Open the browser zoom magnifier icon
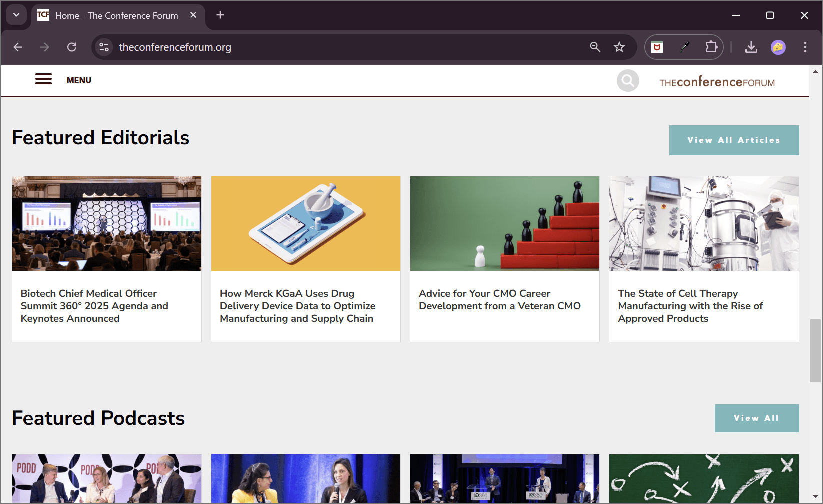The image size is (823, 504). (x=595, y=47)
